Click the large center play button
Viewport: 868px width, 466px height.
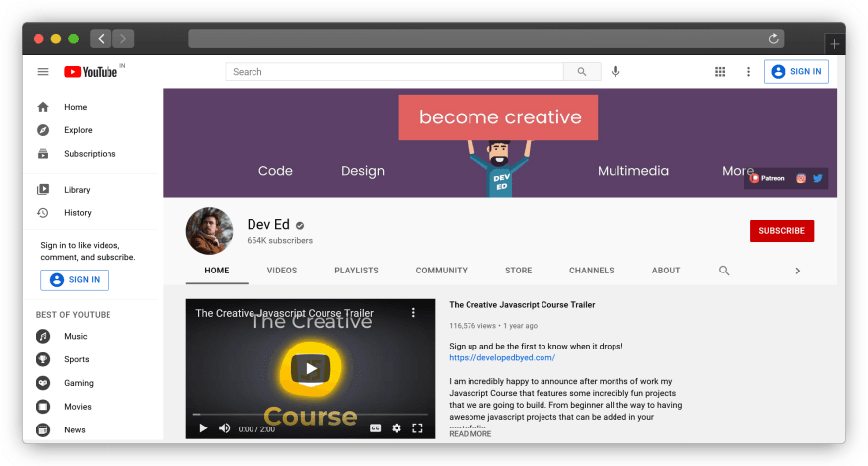pyautogui.click(x=311, y=368)
